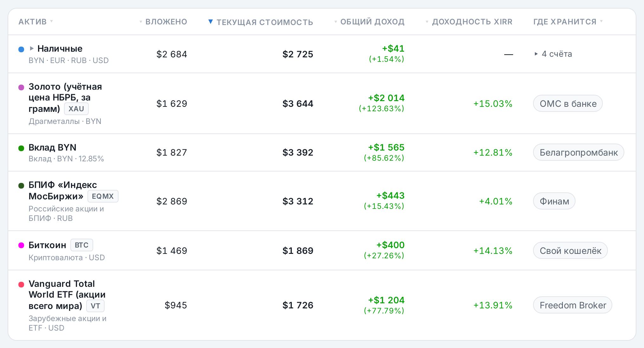Expand the Наличные row triangle
644x348 pixels.
[x=32, y=48]
